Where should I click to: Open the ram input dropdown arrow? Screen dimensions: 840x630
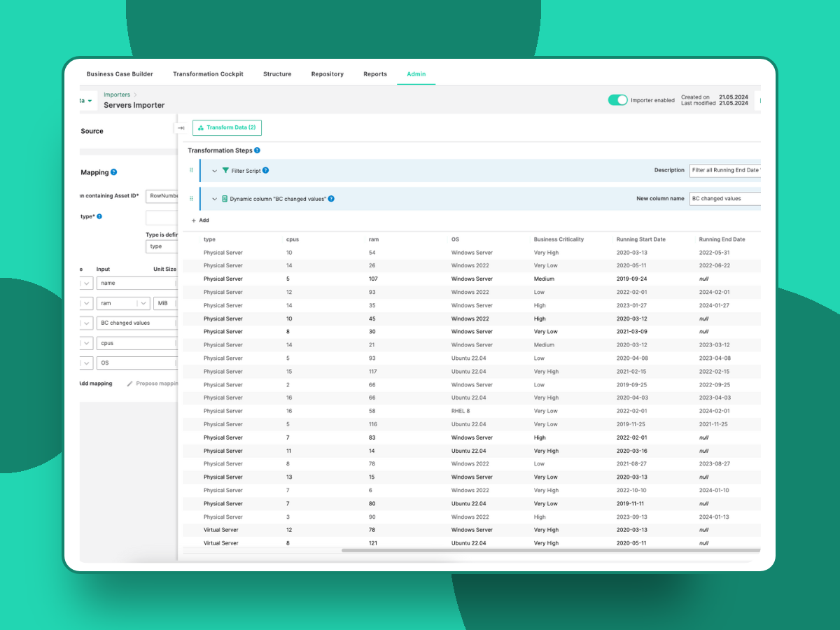(x=143, y=303)
